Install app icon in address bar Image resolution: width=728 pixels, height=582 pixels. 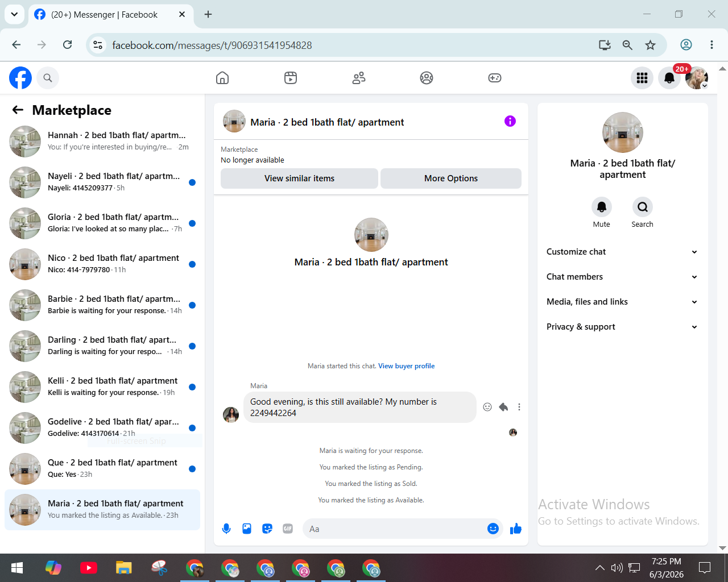tap(605, 45)
